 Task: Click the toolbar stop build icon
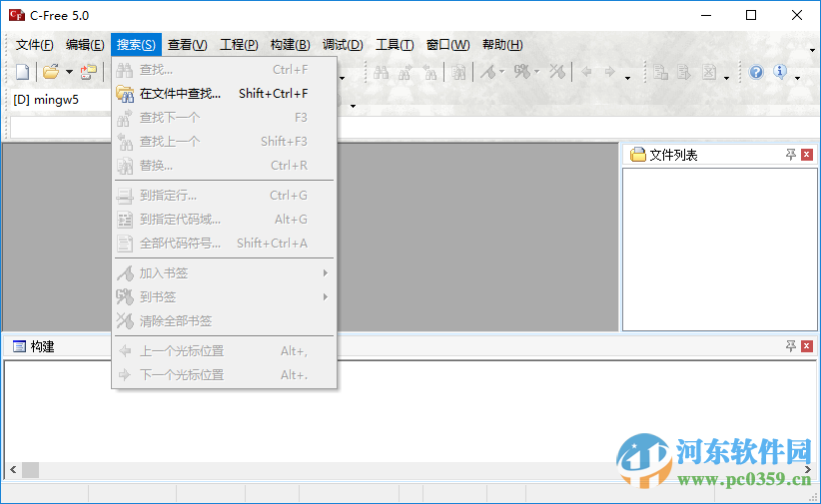709,72
